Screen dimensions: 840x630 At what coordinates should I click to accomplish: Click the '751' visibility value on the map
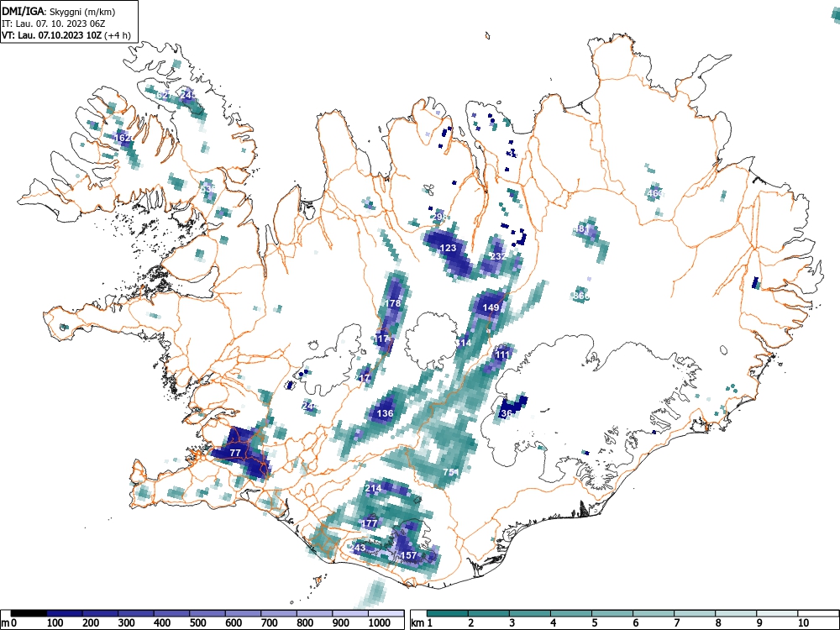[450, 472]
